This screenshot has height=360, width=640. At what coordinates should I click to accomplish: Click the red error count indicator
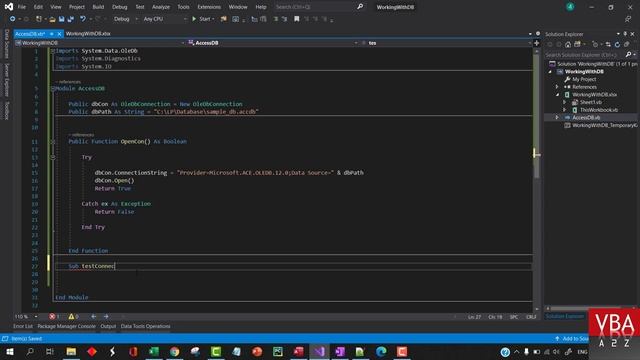[x=54, y=316]
